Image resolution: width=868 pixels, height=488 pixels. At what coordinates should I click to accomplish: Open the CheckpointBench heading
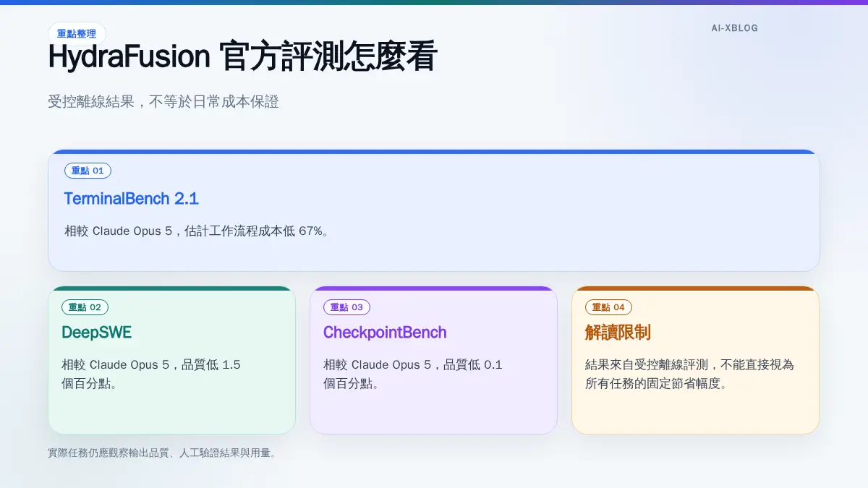coord(385,333)
